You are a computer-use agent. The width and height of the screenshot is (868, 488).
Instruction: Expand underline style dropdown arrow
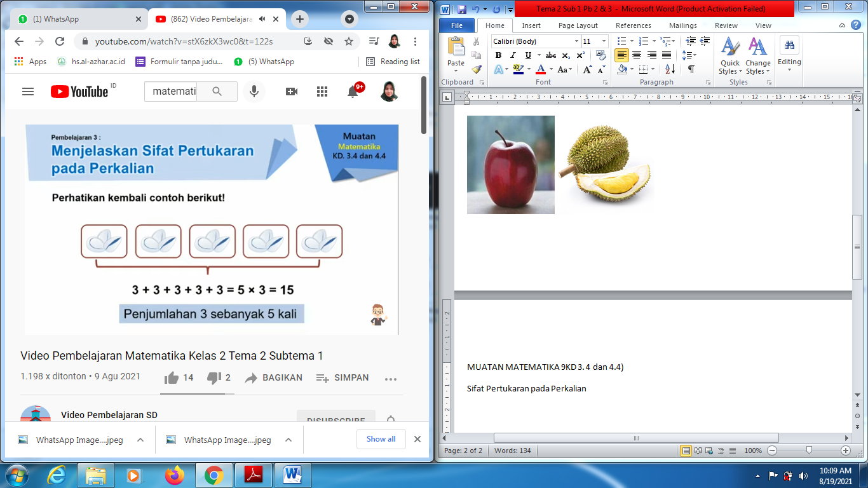539,55
